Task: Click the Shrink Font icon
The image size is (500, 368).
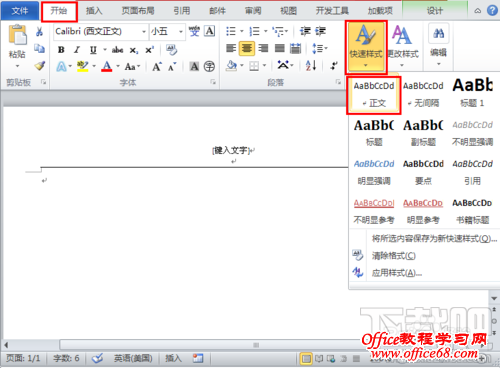Action: tap(172, 67)
